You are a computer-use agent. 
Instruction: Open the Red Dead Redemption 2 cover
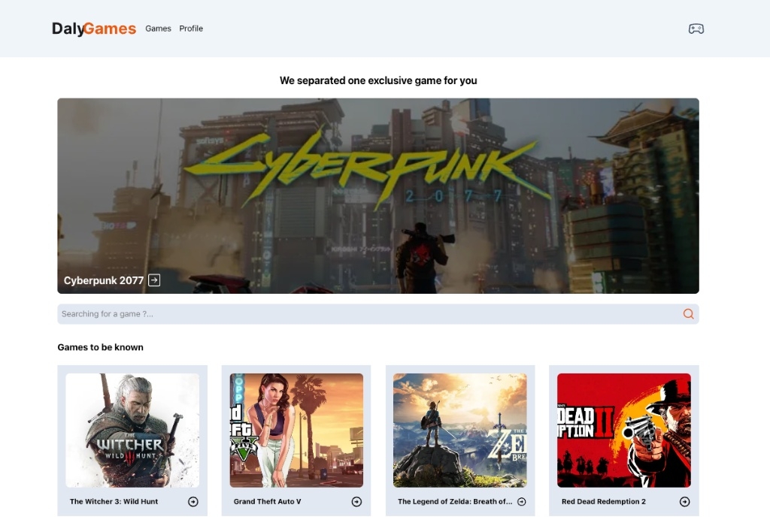623,431
